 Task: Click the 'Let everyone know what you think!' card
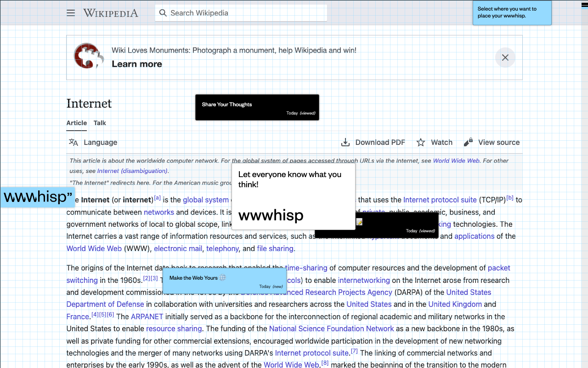click(x=294, y=196)
